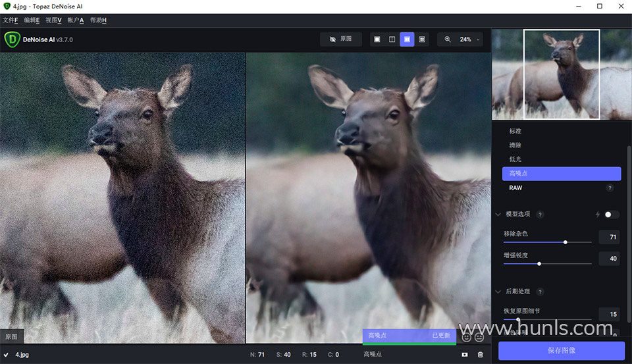Collapse the 后期处理 section
This screenshot has width=632, height=364.
[498, 292]
